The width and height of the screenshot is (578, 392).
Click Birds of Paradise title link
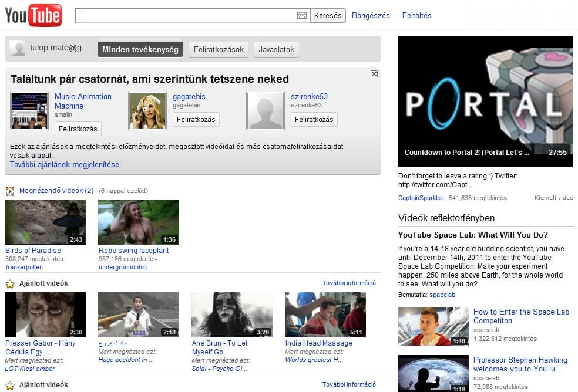33,250
